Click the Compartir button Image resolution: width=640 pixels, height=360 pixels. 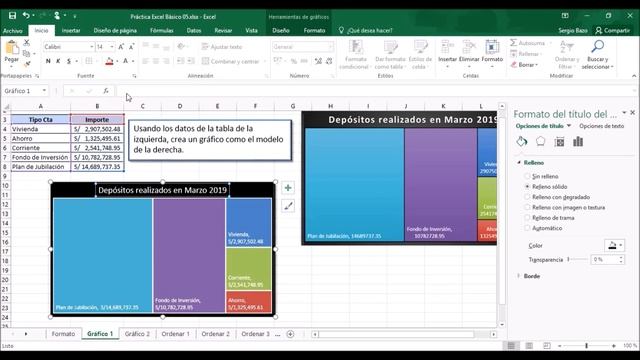[612, 31]
